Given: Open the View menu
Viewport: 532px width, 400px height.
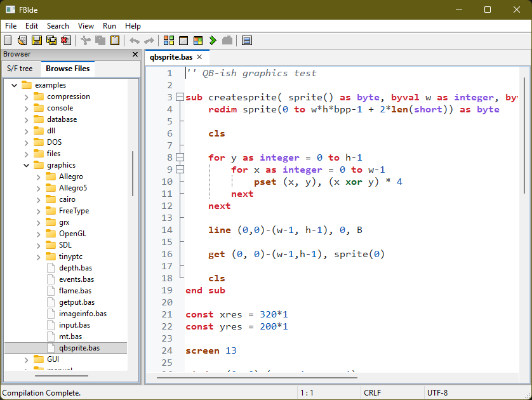Looking at the screenshot, I should [x=86, y=26].
